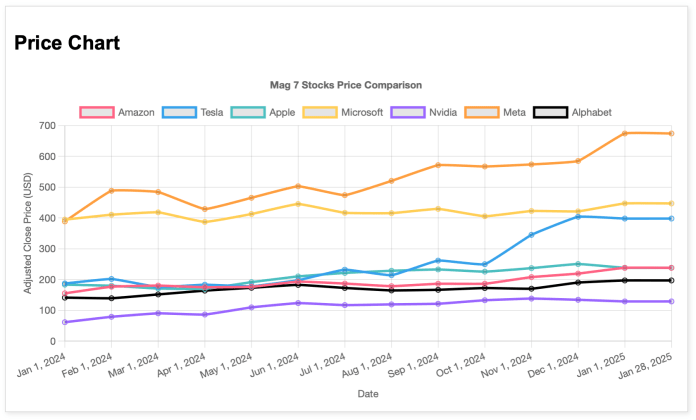Toggle the Nvidia legend color box
Viewport: 696px width, 420px height.
[408, 112]
